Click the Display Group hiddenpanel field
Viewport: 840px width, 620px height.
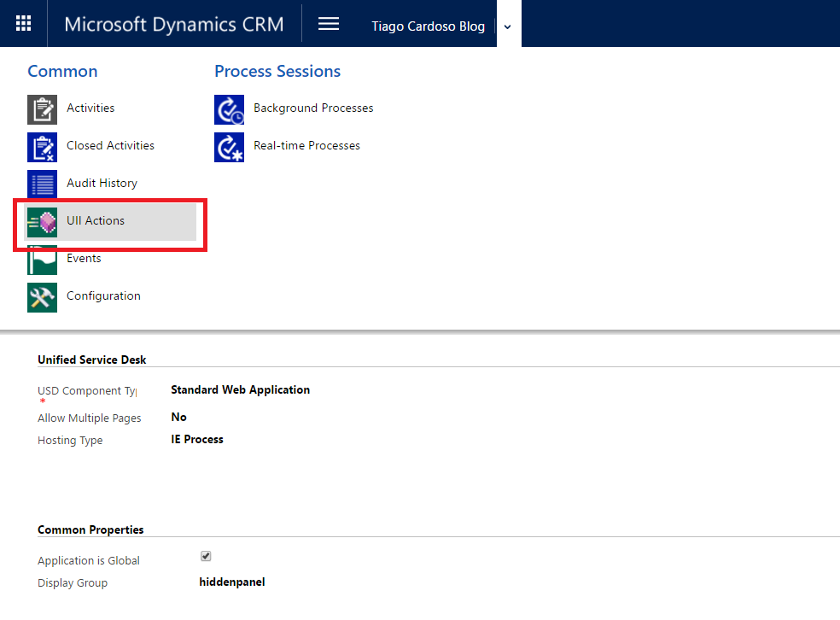(232, 582)
